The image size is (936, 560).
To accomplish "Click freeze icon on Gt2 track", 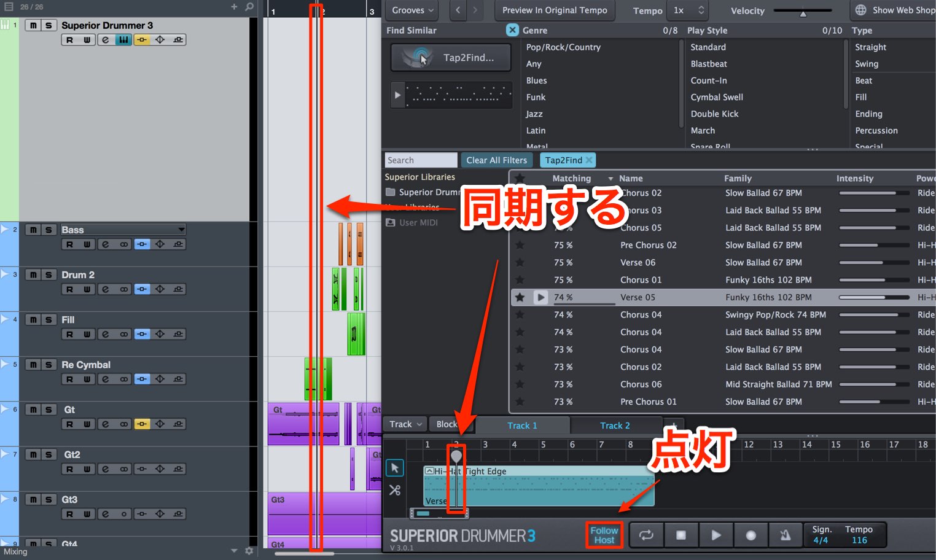I will (178, 469).
